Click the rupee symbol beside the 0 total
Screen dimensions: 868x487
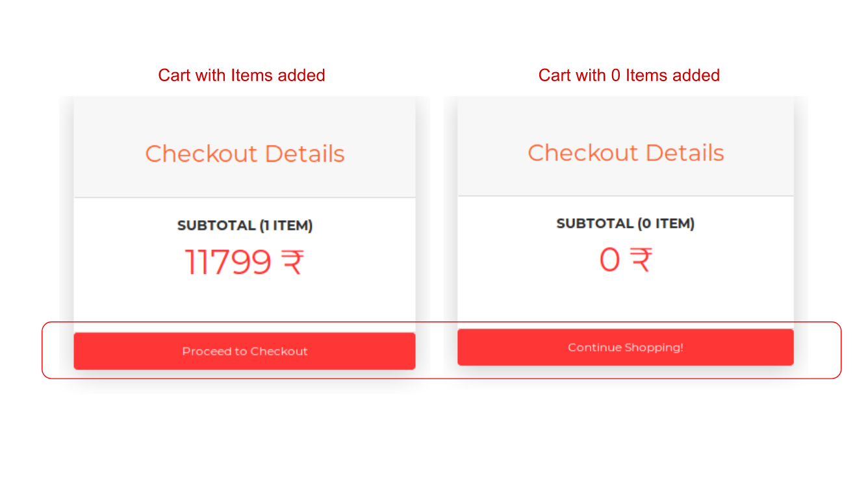pos(641,260)
